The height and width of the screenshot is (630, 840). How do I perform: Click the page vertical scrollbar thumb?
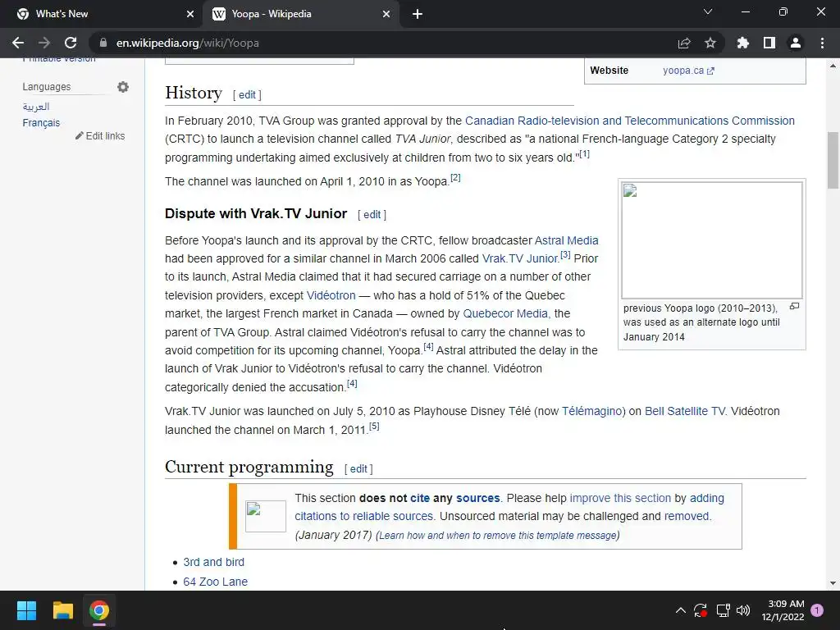(833, 160)
